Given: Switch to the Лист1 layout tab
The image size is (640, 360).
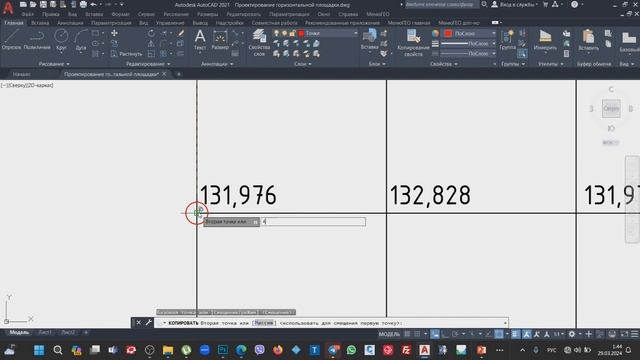Looking at the screenshot, I should tap(45, 332).
